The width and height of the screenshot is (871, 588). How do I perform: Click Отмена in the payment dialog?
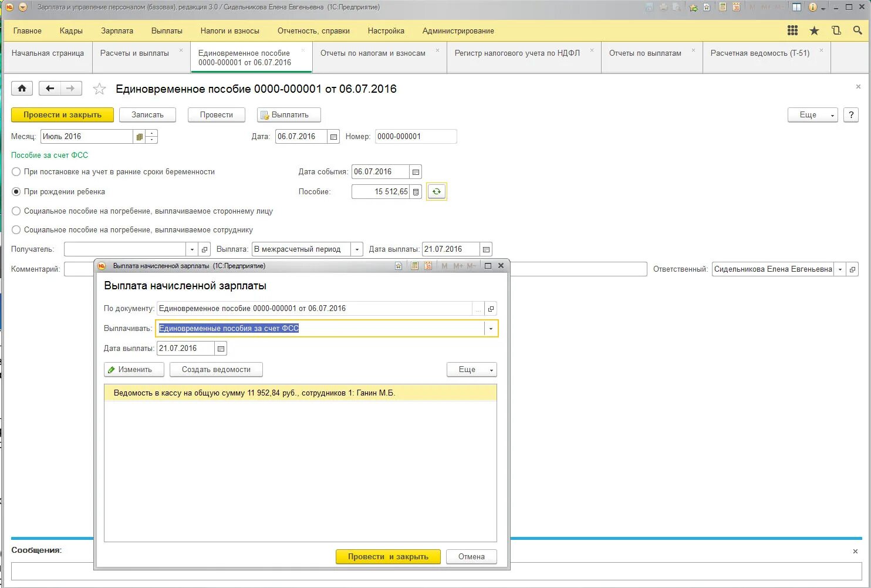coord(471,557)
